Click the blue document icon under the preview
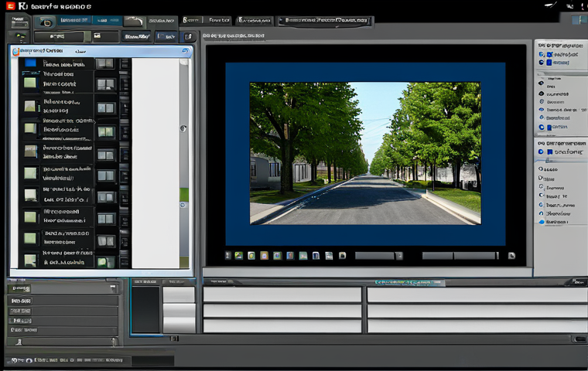This screenshot has width=588, height=371. click(316, 256)
